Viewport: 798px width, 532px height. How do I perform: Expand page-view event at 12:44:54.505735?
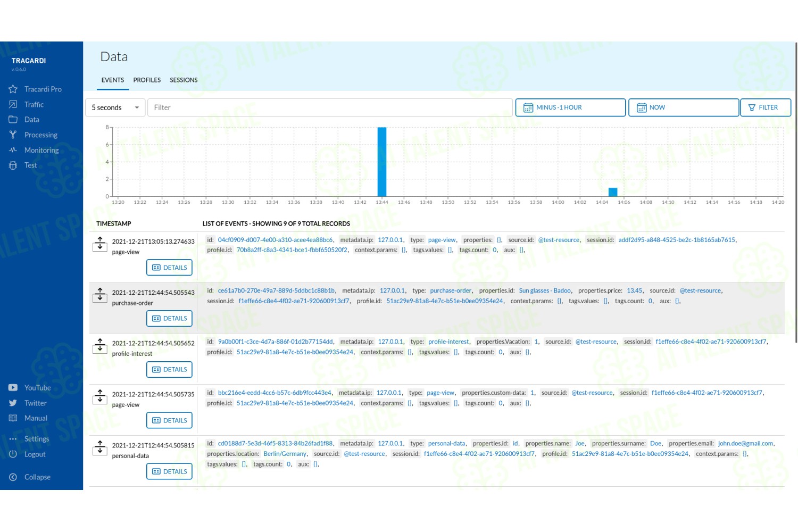click(100, 396)
